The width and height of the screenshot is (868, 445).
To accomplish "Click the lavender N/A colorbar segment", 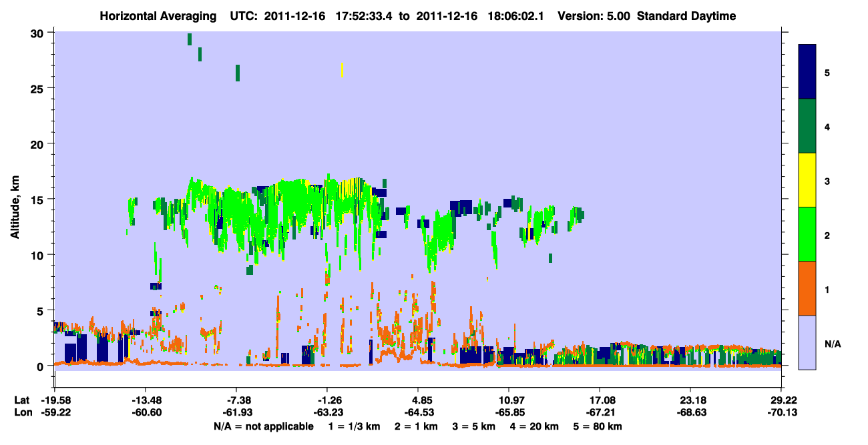I will [x=807, y=342].
